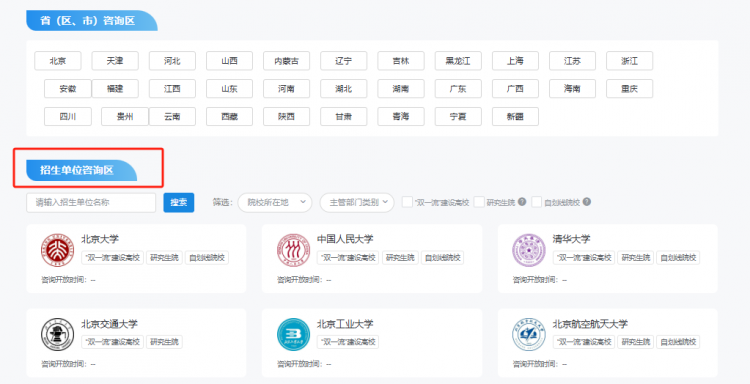
Task: Click the 甘肃 button
Action: tap(343, 116)
